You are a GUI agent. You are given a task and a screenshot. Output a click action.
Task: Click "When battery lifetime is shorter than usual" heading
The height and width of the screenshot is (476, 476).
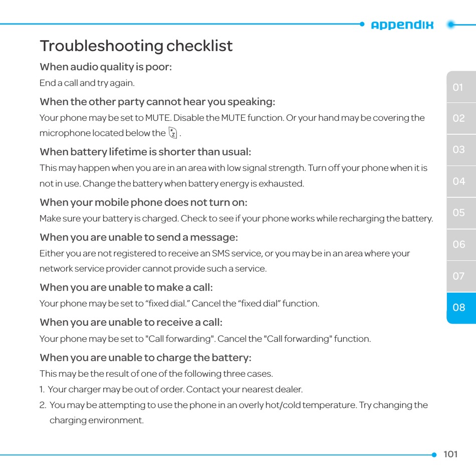(x=145, y=152)
